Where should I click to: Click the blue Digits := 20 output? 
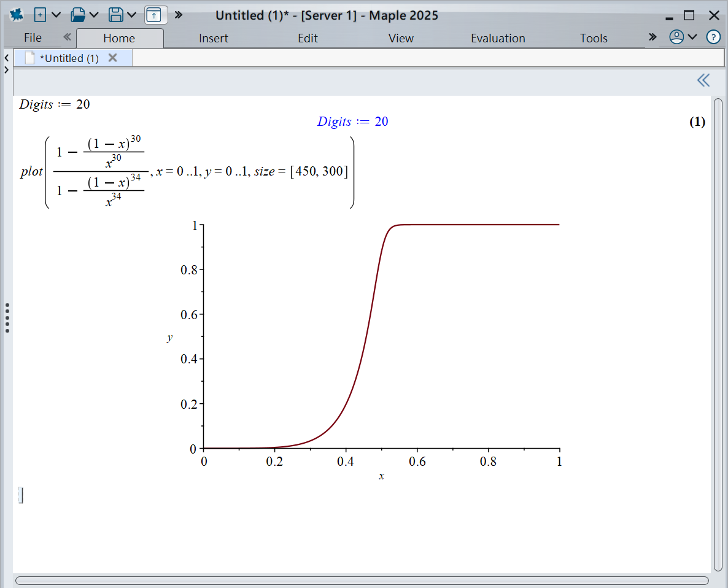click(353, 122)
